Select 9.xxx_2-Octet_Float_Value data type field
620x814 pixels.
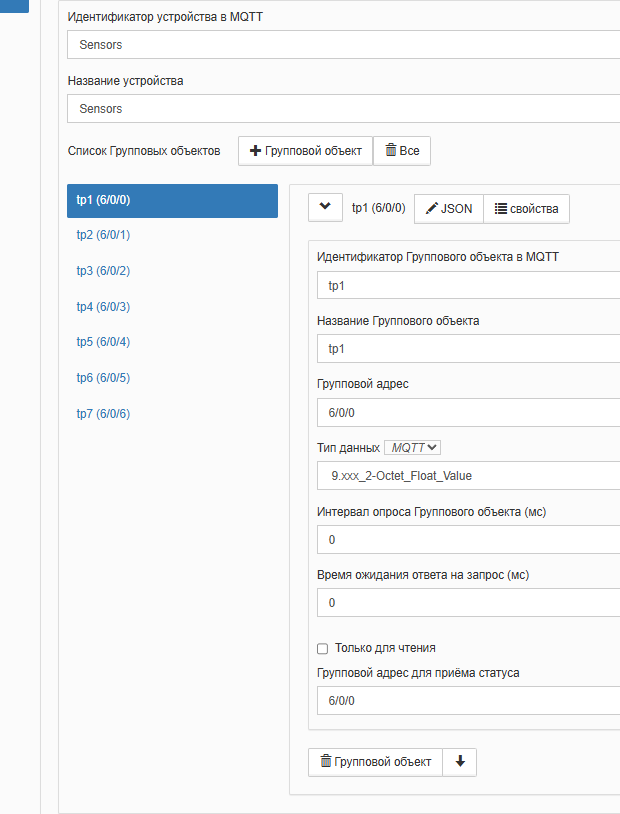tap(468, 476)
